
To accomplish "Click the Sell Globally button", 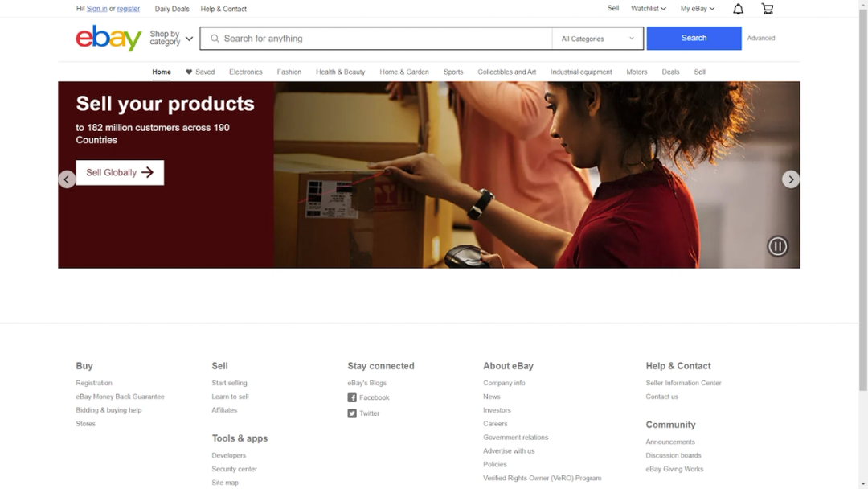I will (x=120, y=173).
